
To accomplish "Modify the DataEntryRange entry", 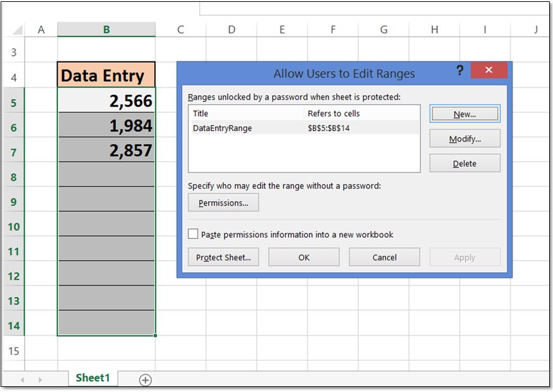I will point(464,138).
